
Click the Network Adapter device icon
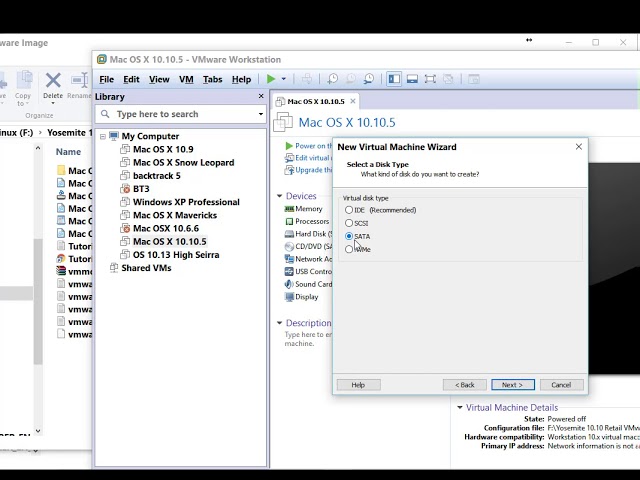point(289,259)
